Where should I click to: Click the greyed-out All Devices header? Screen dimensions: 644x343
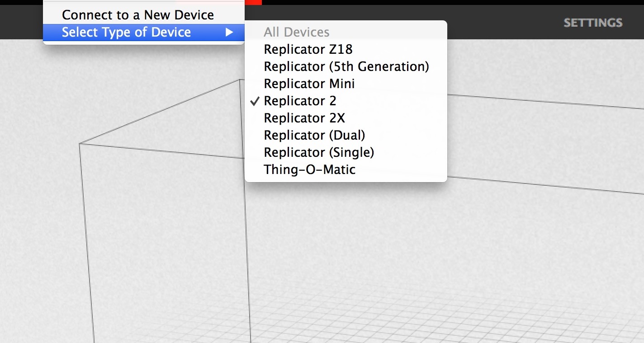296,32
